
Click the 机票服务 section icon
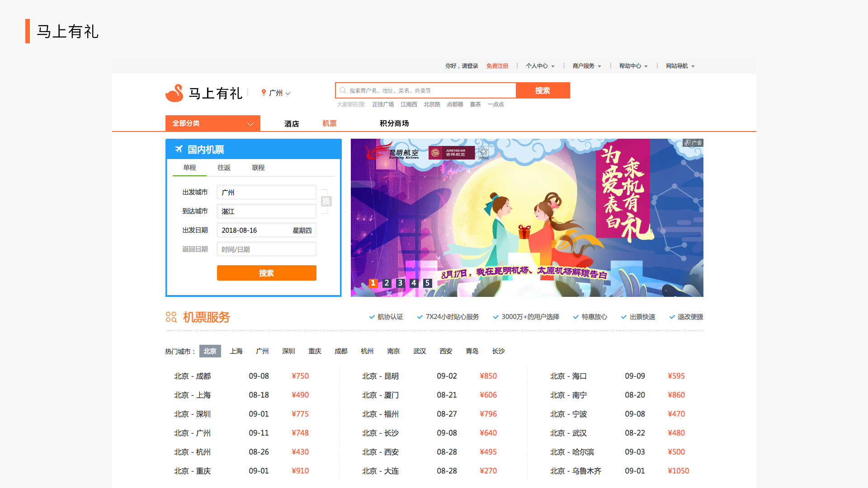pyautogui.click(x=171, y=317)
